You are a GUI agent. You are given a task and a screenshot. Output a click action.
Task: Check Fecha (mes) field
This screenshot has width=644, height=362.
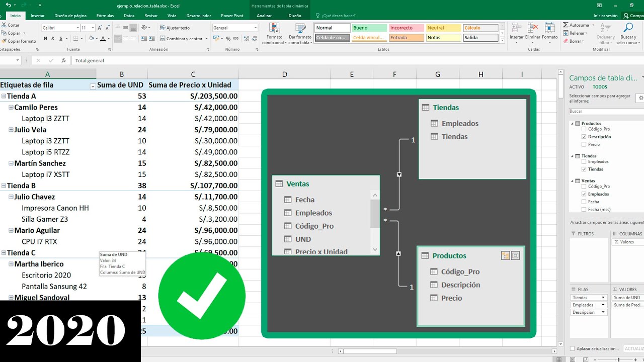pos(584,209)
